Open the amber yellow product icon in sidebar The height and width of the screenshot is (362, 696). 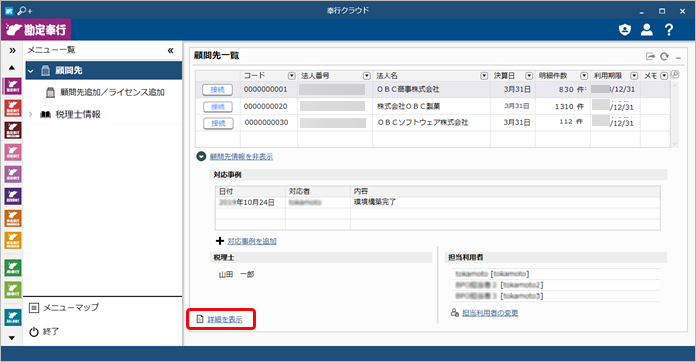pyautogui.click(x=13, y=240)
